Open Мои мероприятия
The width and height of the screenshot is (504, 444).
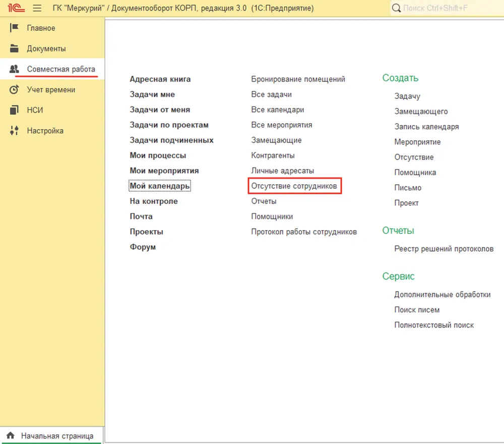click(x=164, y=171)
